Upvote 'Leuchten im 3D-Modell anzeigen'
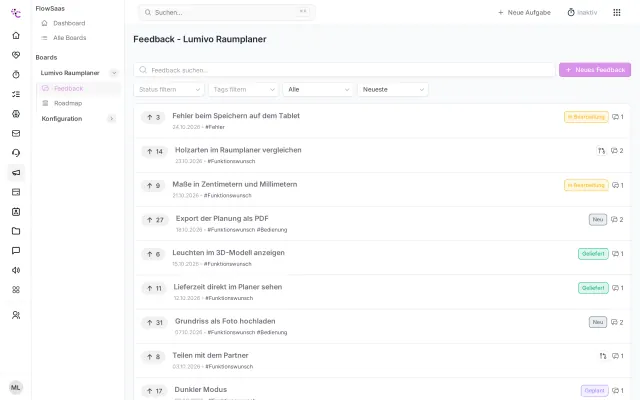The image size is (640, 400). [153, 254]
